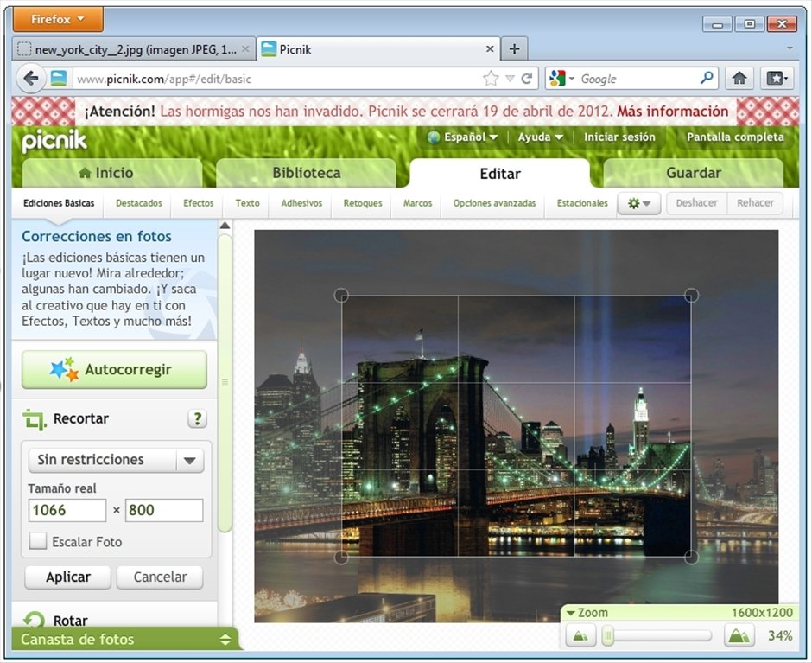This screenshot has height=663, width=812.
Task: Click the crop width field showing 1066
Action: [67, 510]
